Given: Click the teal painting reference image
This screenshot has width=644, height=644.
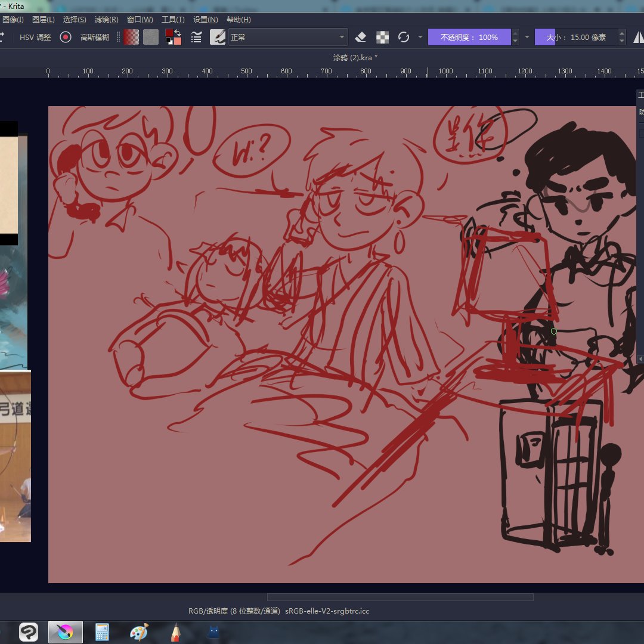Looking at the screenshot, I should point(14,306).
